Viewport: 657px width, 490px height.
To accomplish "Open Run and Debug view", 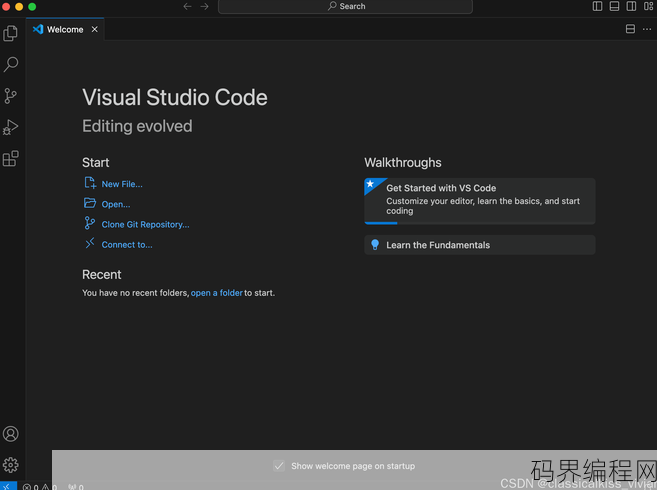I will pyautogui.click(x=10, y=127).
